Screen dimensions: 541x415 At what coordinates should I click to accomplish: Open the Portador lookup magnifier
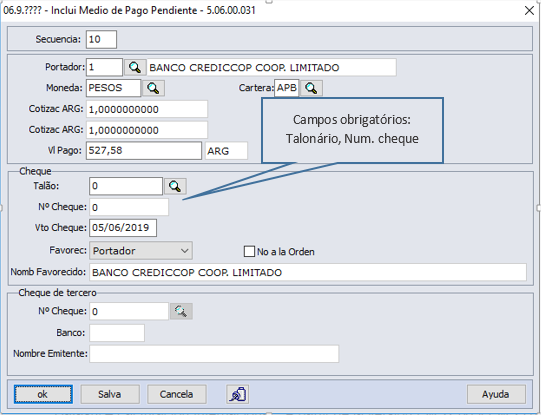coord(135,67)
